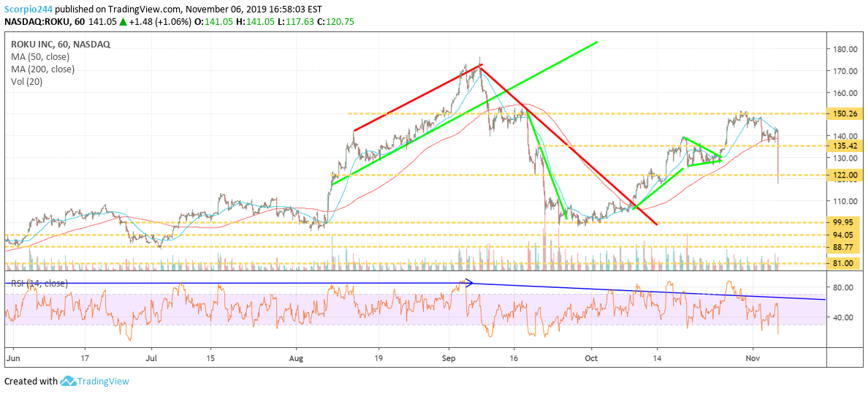Image resolution: width=868 pixels, height=394 pixels.
Task: Click the Jun date on time axis
Action: pos(12,358)
